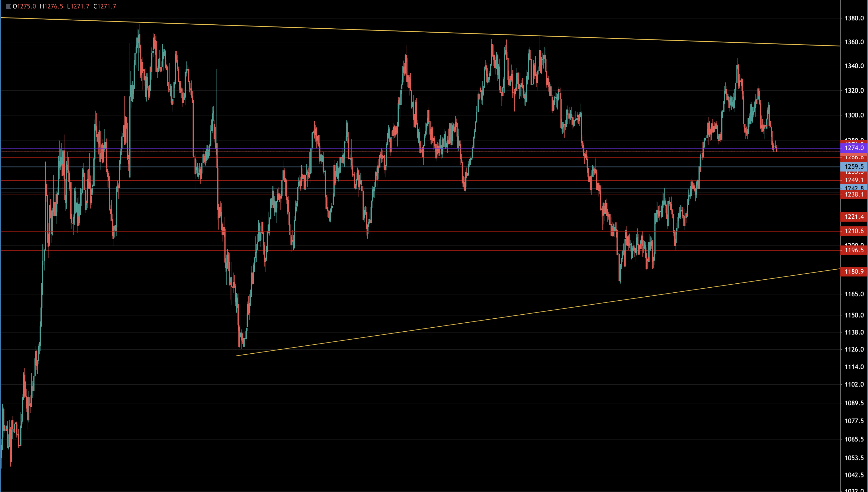Click the legend collapse flag icon
868x492 pixels.
(x=8, y=6)
